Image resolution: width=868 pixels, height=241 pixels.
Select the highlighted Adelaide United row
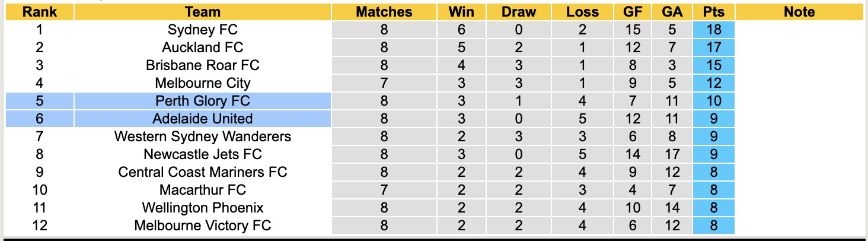[202, 119]
